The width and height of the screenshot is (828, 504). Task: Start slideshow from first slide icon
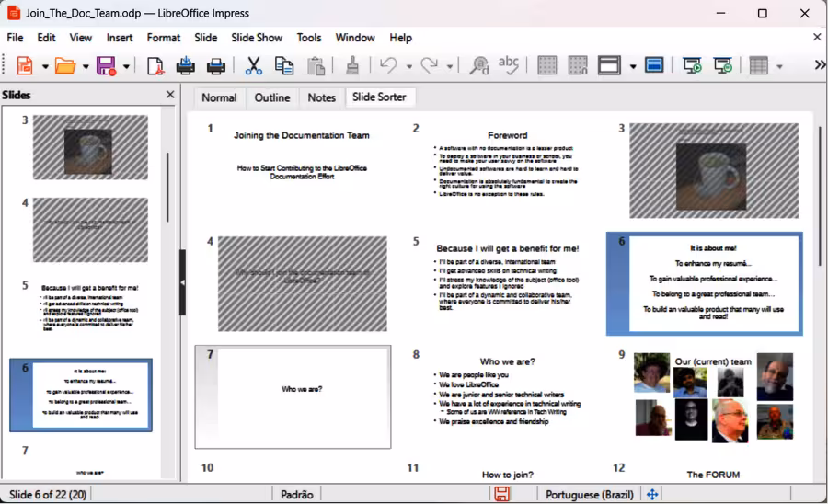692,66
